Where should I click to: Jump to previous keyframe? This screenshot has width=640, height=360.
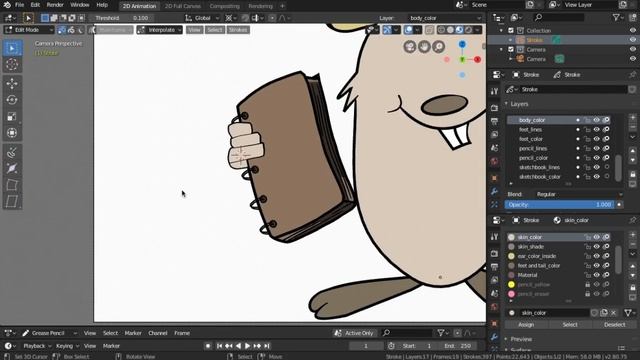coord(229,346)
